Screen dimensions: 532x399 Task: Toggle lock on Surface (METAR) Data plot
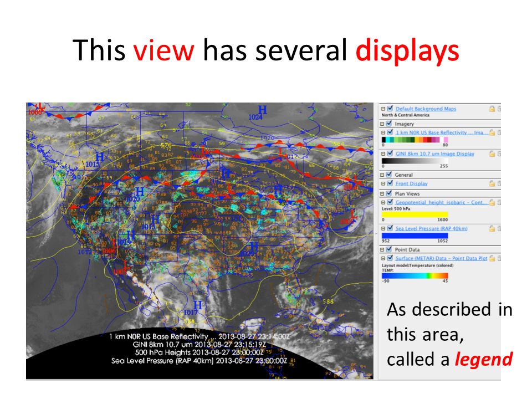click(x=492, y=258)
